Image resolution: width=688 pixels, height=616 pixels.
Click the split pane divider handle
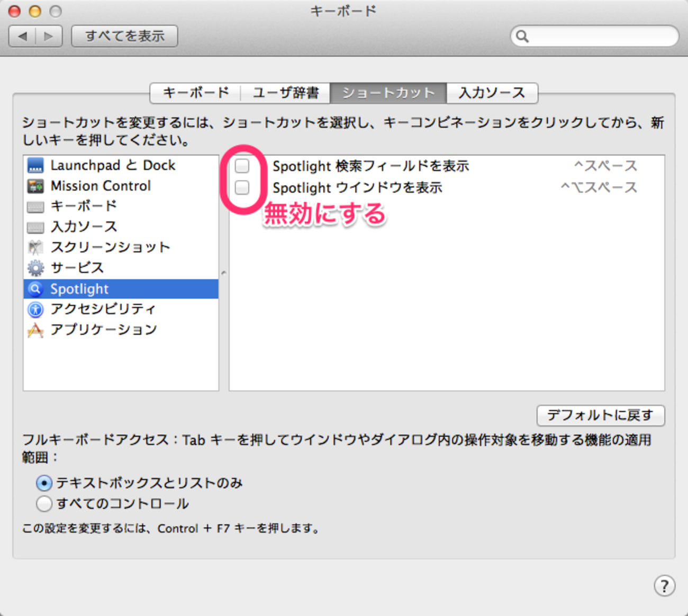224,273
